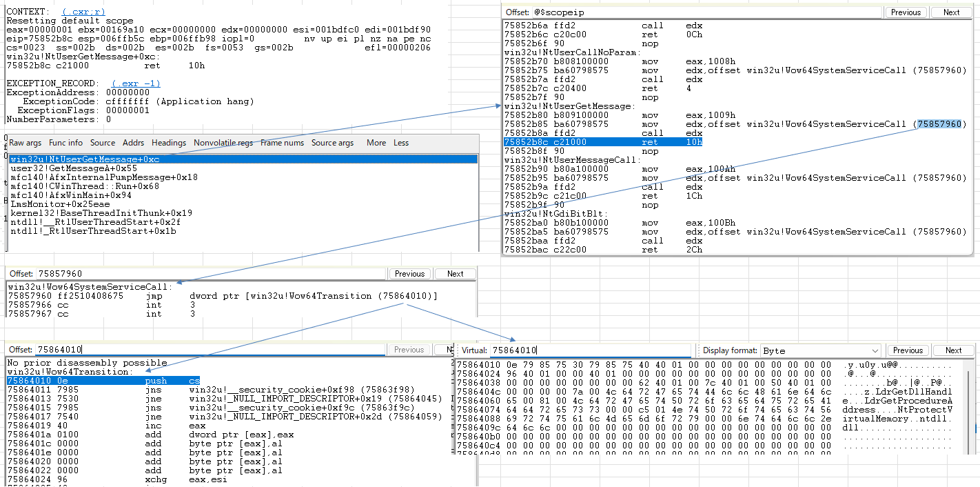This screenshot has height=487, width=980.
Task: Toggle Source args in call stack toolbar
Action: [332, 143]
